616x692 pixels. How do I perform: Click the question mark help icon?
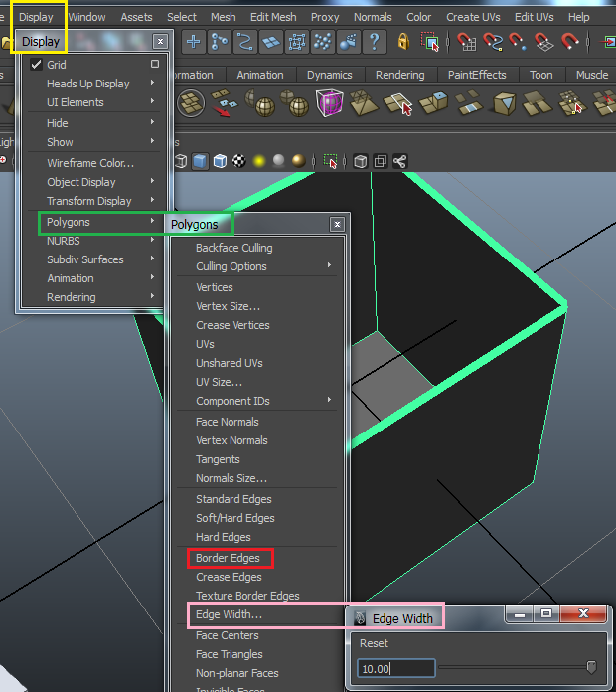click(x=374, y=41)
